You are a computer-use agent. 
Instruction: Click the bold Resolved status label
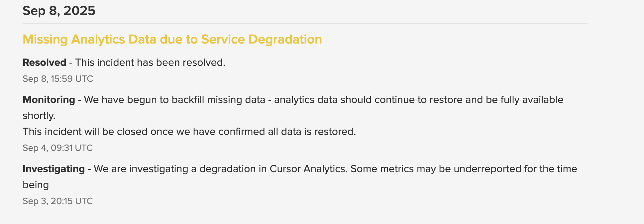44,62
